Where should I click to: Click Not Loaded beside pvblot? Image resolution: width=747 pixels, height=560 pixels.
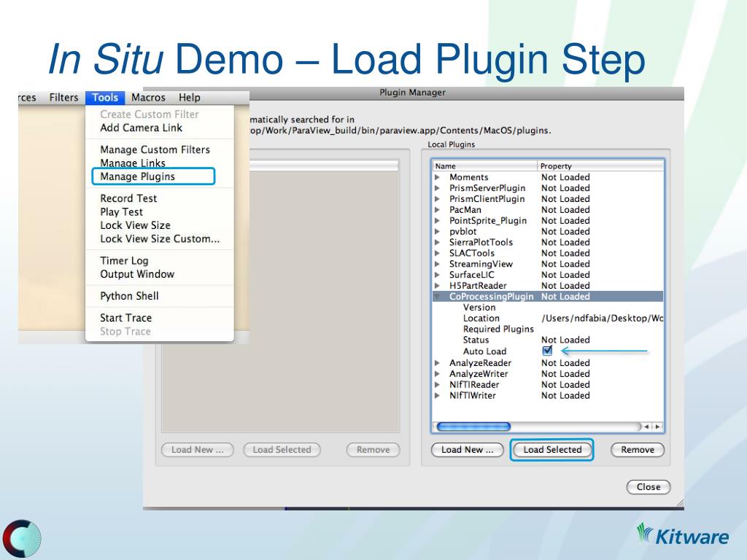(x=565, y=231)
